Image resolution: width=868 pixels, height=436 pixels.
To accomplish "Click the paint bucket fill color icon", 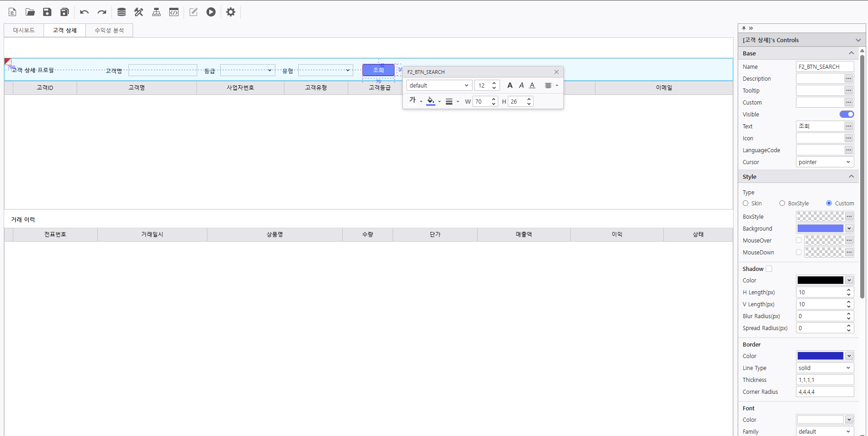I will [430, 101].
